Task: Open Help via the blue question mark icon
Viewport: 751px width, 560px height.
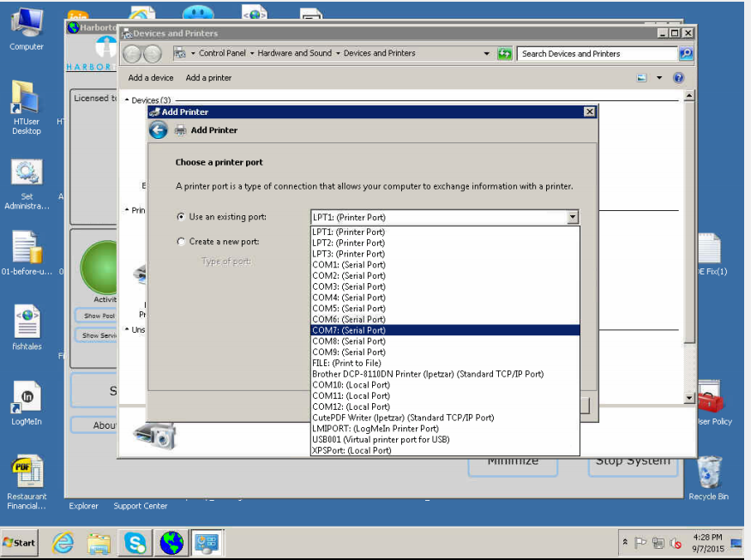Action: coord(680,77)
